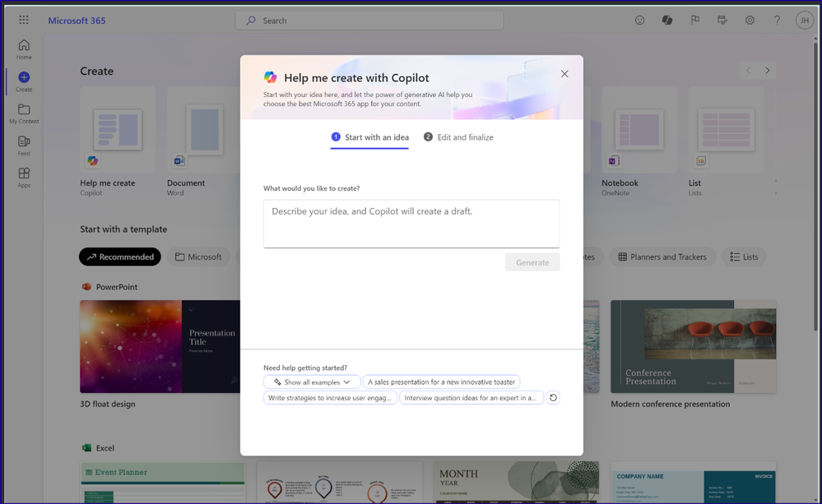This screenshot has width=822, height=504.
Task: Select My Content in the sidebar
Action: [23, 113]
